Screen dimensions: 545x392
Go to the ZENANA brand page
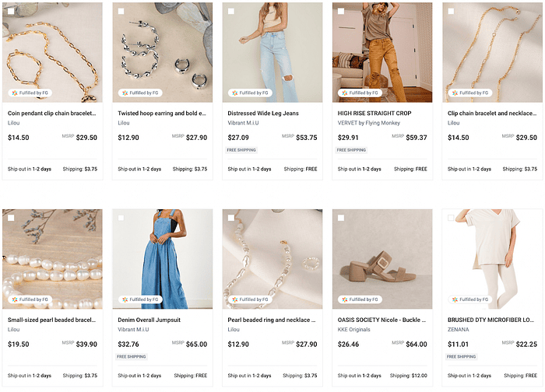pyautogui.click(x=459, y=330)
